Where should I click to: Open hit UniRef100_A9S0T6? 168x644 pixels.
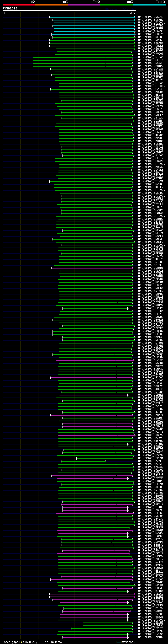coord(151,51)
